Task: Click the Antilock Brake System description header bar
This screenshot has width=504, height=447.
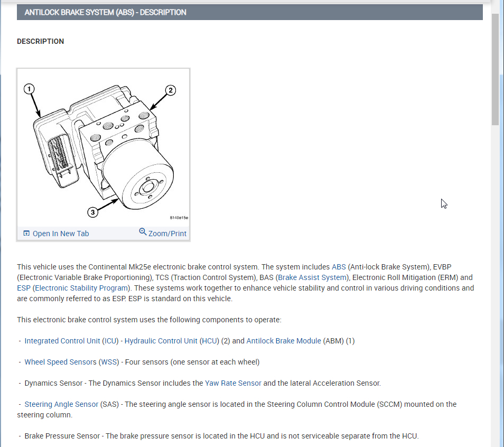Action: (x=250, y=12)
